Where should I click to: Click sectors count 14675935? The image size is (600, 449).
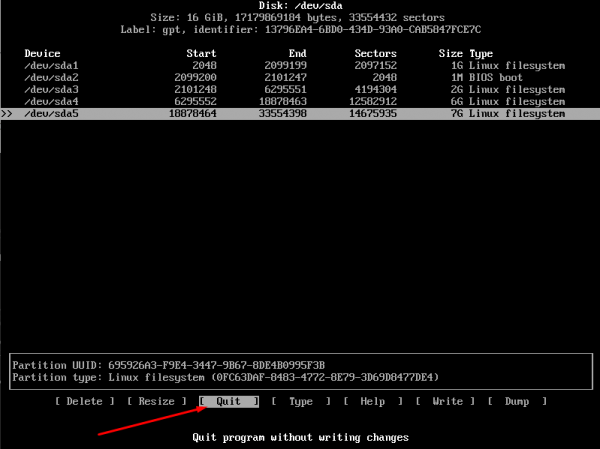point(373,114)
